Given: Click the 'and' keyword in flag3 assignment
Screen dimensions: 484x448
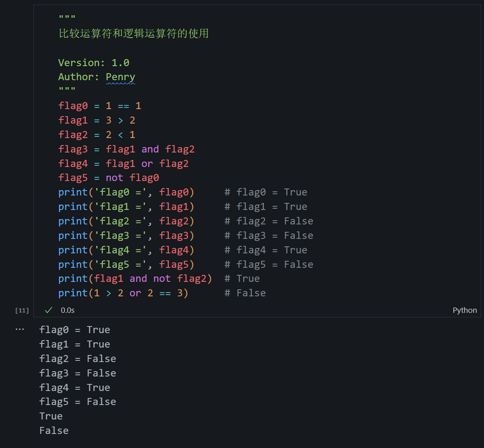Looking at the screenshot, I should pos(150,149).
